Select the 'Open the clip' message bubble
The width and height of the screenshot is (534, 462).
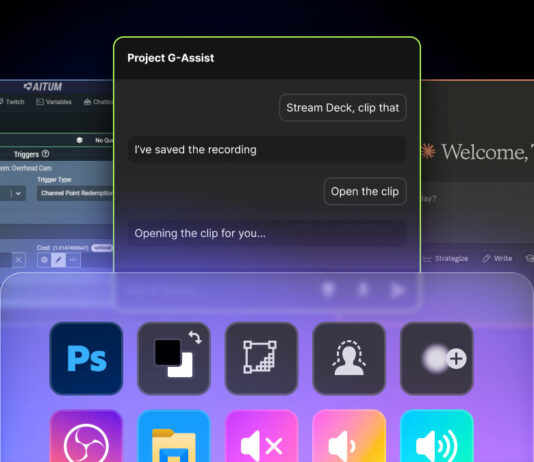(365, 191)
